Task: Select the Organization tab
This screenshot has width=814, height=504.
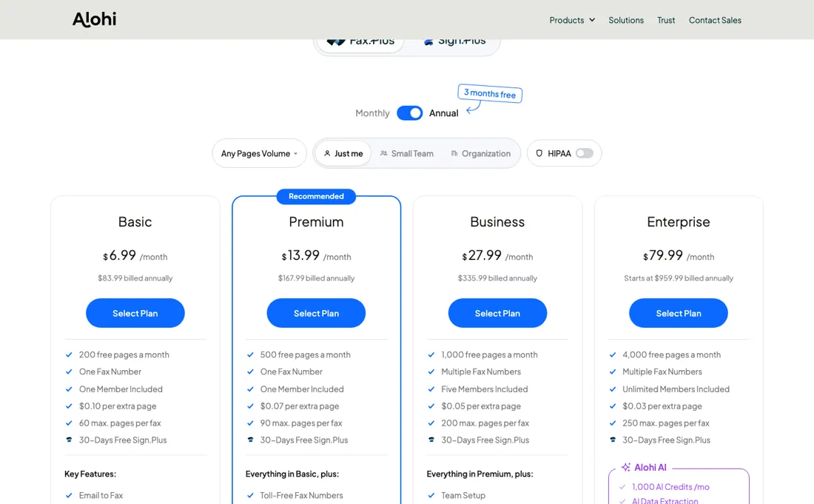Action: [x=480, y=154]
